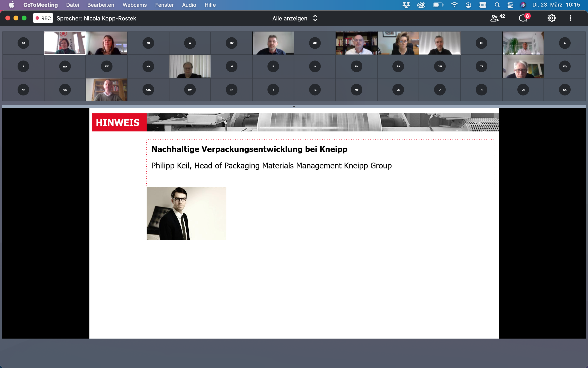Select participant tile N/A
The width and height of the screenshot is (588, 368).
click(65, 66)
